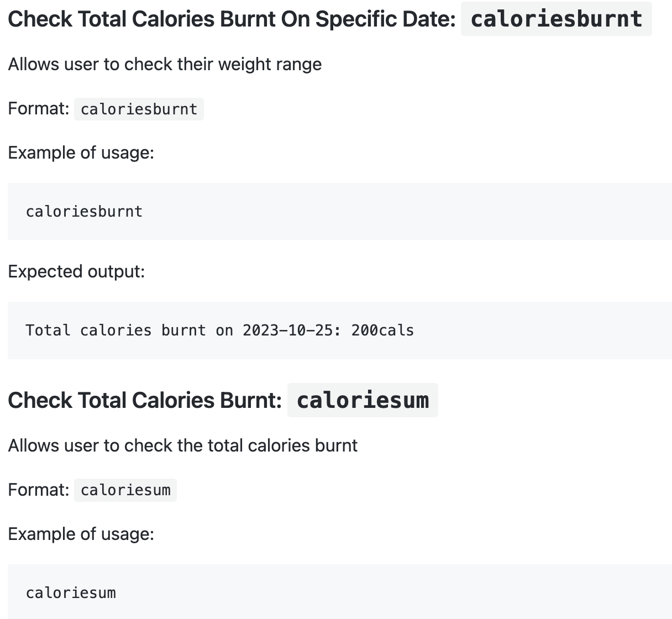This screenshot has height=619, width=672.
Task: Click the first "Format:" label under caloriesburnt heading
Action: click(x=39, y=108)
